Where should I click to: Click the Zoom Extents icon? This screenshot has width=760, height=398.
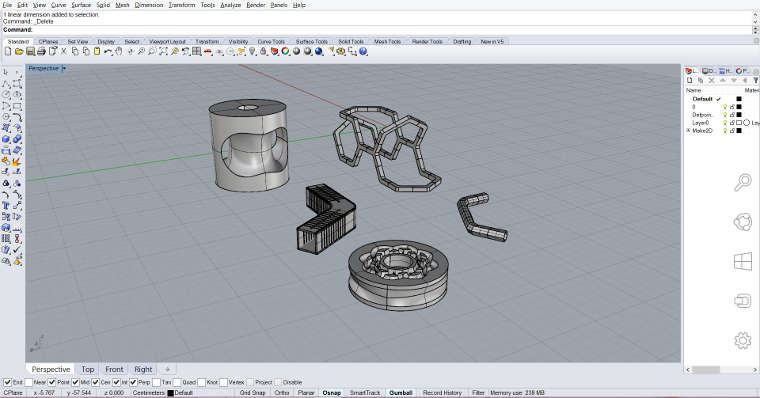coord(163,51)
